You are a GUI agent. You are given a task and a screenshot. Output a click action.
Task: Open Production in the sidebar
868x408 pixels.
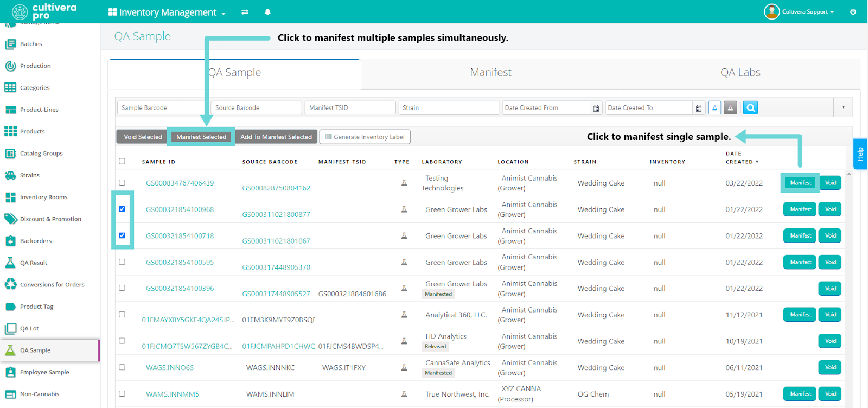tap(35, 66)
